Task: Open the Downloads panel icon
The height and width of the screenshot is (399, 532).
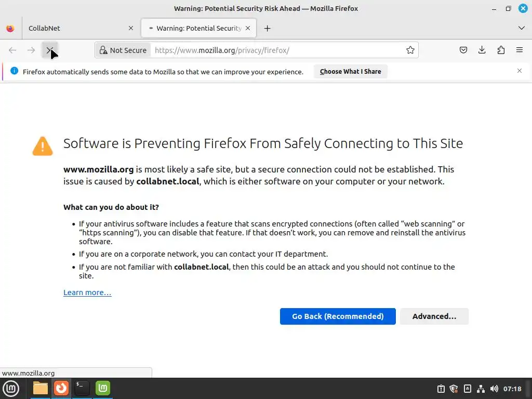Action: (x=482, y=50)
